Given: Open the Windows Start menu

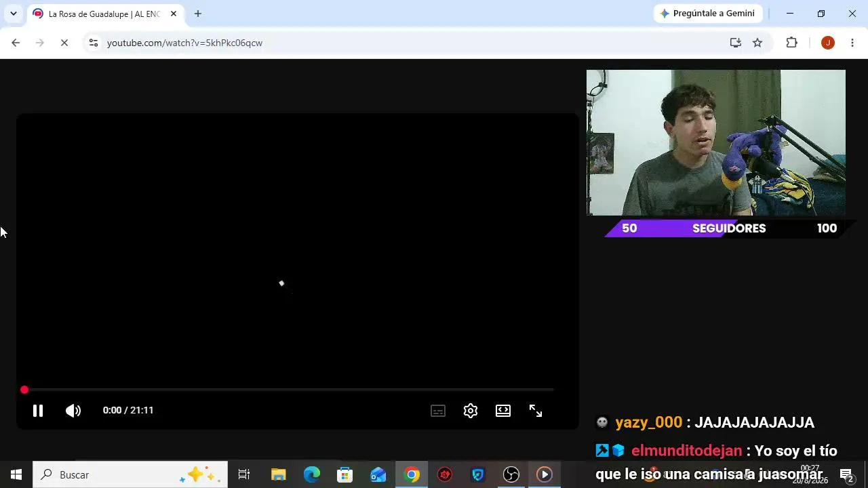Looking at the screenshot, I should click(16, 474).
